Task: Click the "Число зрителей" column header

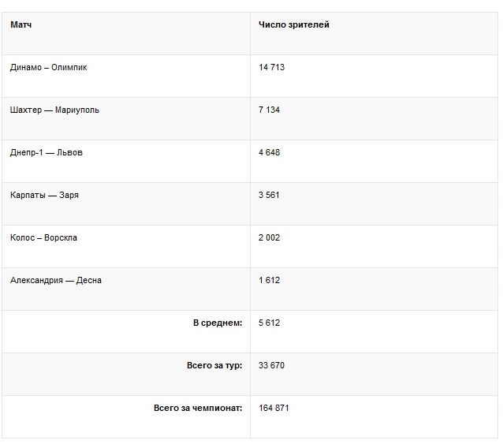Action: point(293,25)
